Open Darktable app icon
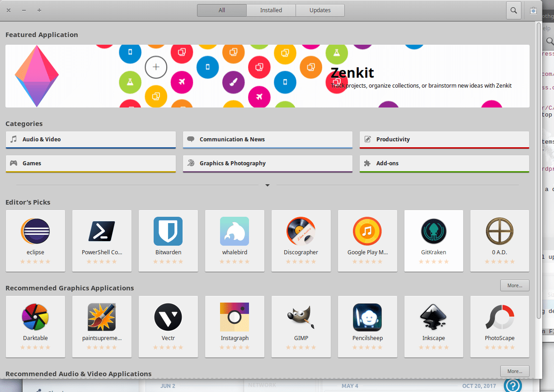This screenshot has height=392, width=554. pos(35,317)
